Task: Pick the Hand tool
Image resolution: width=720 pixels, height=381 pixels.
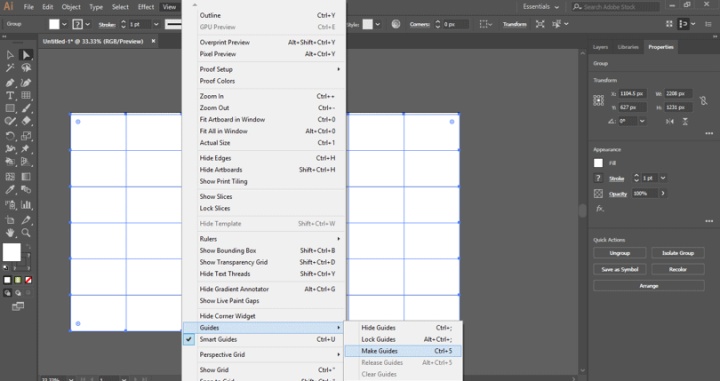Action: pyautogui.click(x=10, y=233)
